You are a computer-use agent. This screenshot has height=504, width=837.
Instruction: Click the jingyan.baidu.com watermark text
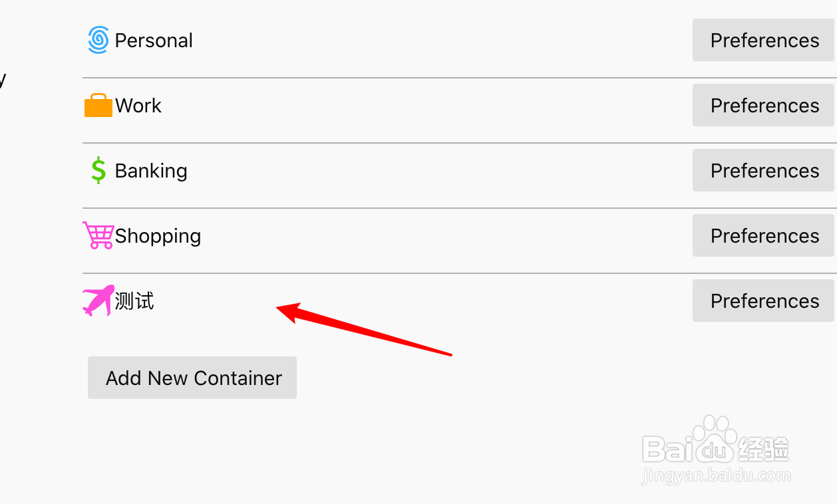click(x=716, y=475)
